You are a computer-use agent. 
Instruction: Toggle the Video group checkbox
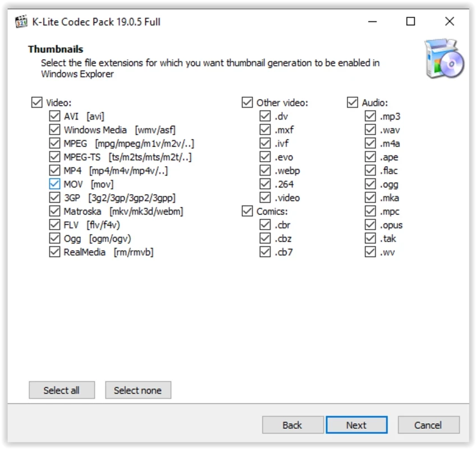pos(36,103)
